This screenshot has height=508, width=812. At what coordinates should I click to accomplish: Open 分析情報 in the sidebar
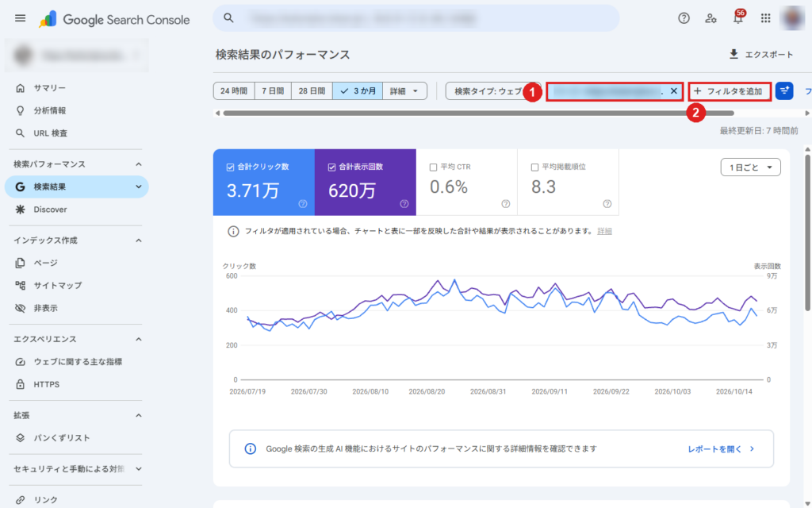coord(76,110)
